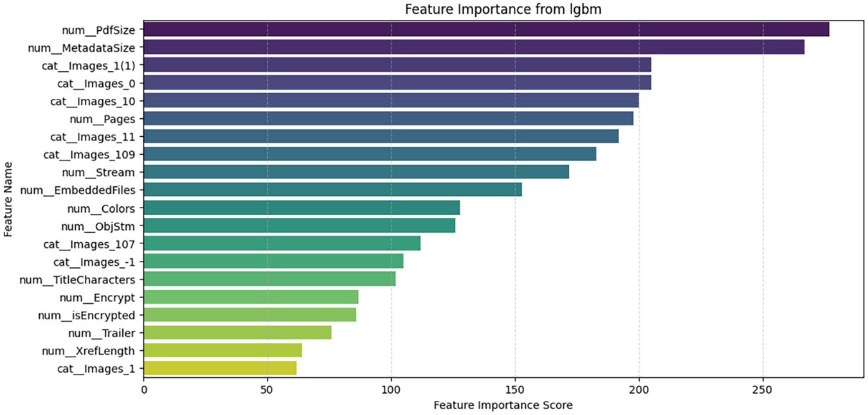Screen dimensions: 868x415
Task: Select the num__MetadataSize bar
Action: 474,48
